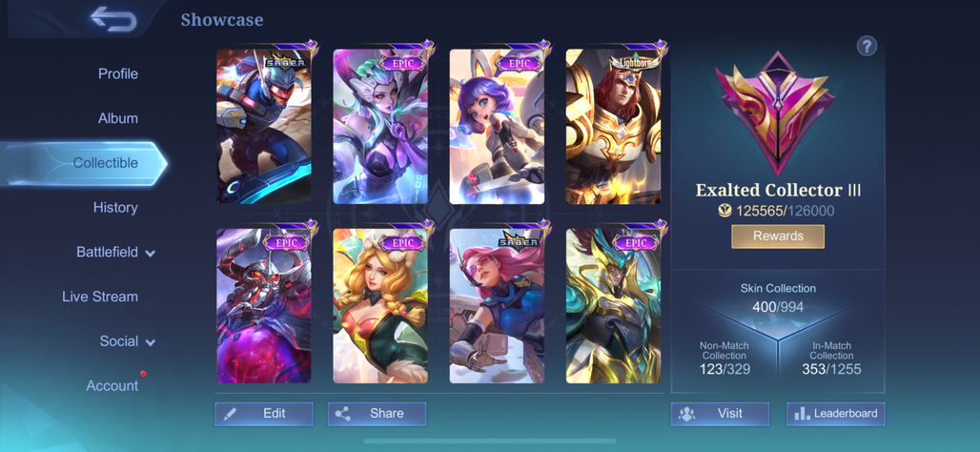Open the Live Stream section
This screenshot has height=452, width=980.
pos(100,297)
